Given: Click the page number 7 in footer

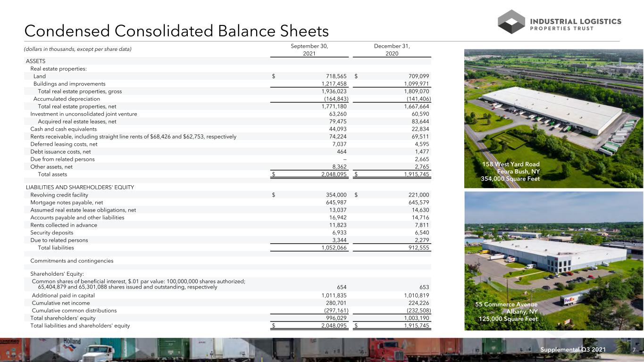Looking at the screenshot, I should pyautogui.click(x=635, y=349).
